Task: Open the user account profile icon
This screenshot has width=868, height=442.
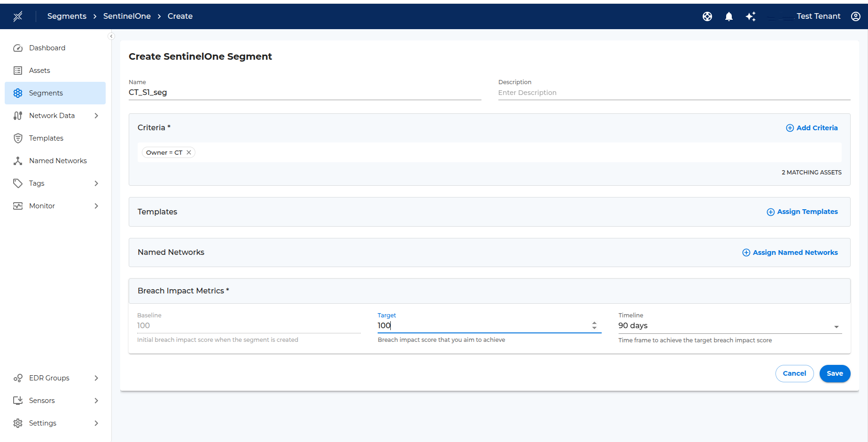Action: 856,16
